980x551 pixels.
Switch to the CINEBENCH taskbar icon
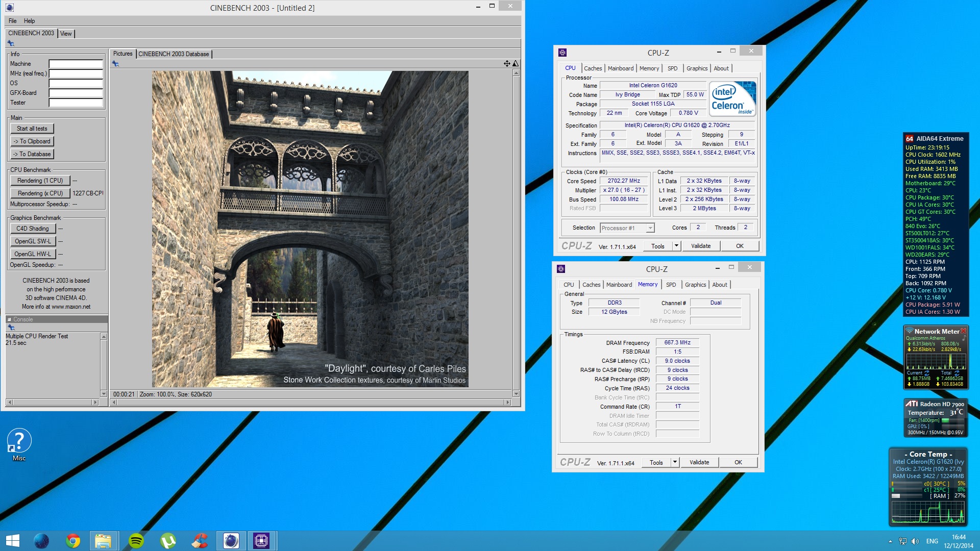(x=231, y=541)
